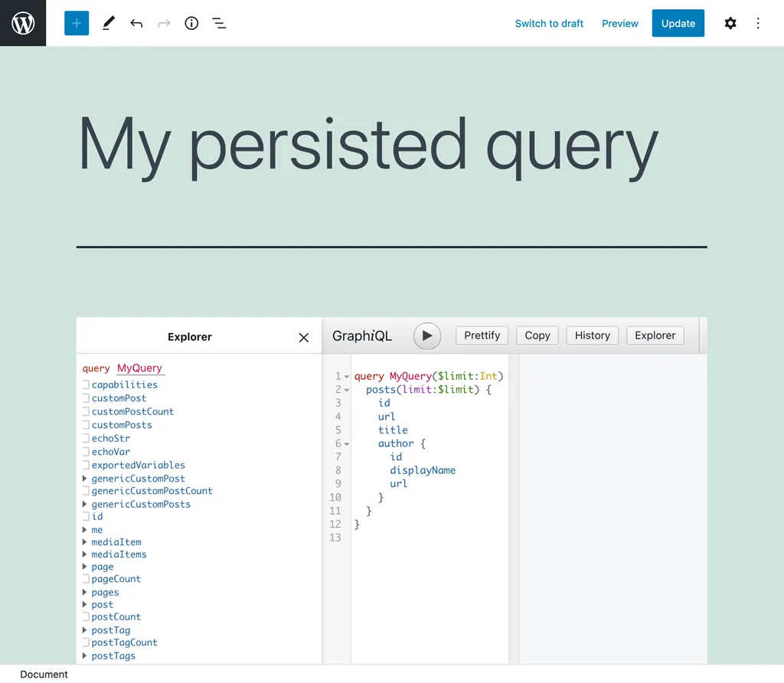Click the GraphiQL results pane
This screenshot has height=683, width=784.
pos(613,509)
